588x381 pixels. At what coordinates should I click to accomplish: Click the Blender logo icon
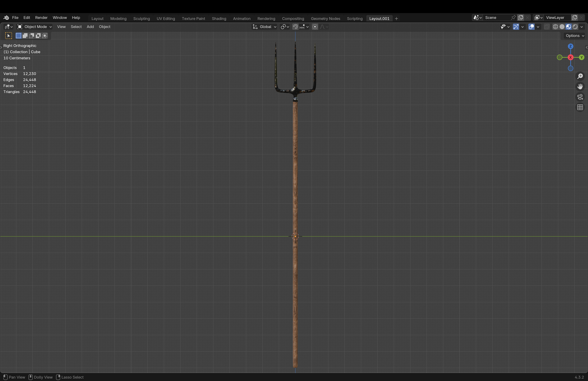(6, 18)
